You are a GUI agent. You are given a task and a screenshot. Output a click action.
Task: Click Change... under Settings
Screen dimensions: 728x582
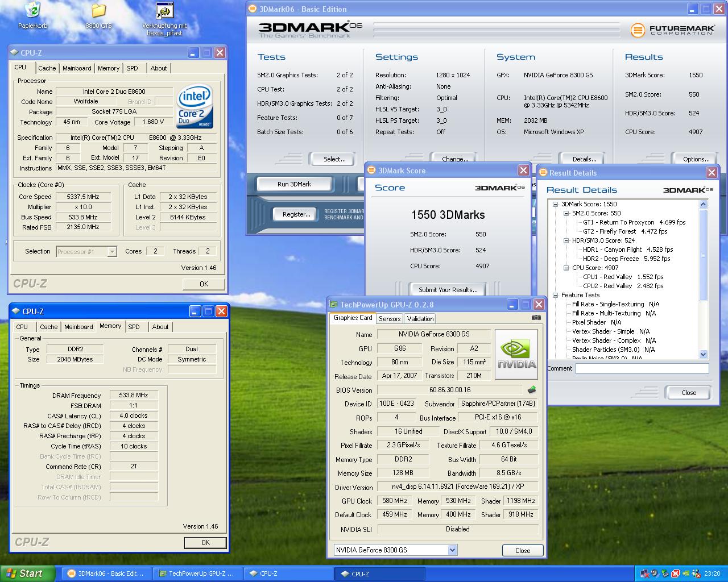pos(455,159)
